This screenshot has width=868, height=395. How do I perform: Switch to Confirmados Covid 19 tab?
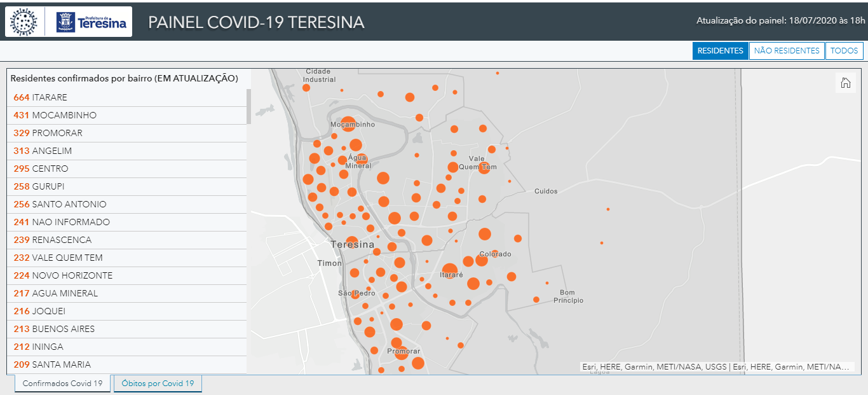click(62, 384)
